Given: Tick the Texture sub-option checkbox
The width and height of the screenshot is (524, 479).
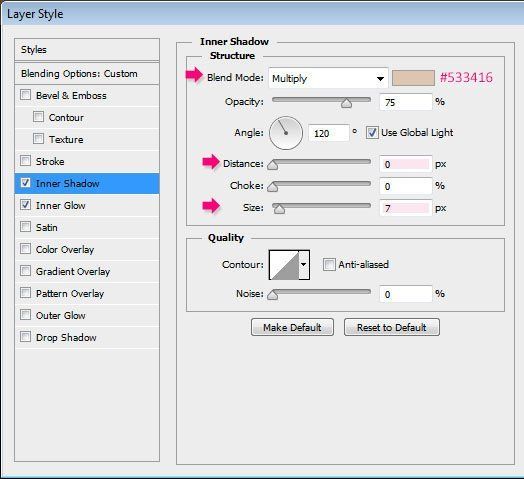Looking at the screenshot, I should (x=38, y=139).
